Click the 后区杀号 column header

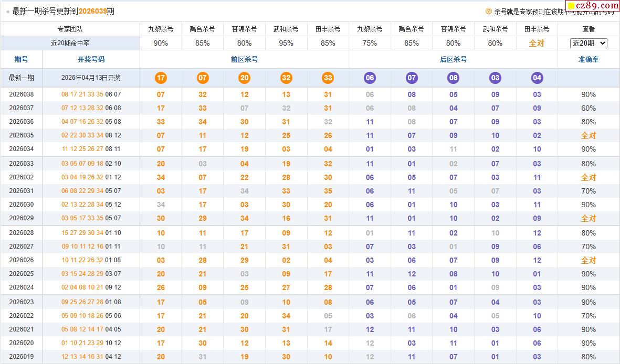[453, 59]
